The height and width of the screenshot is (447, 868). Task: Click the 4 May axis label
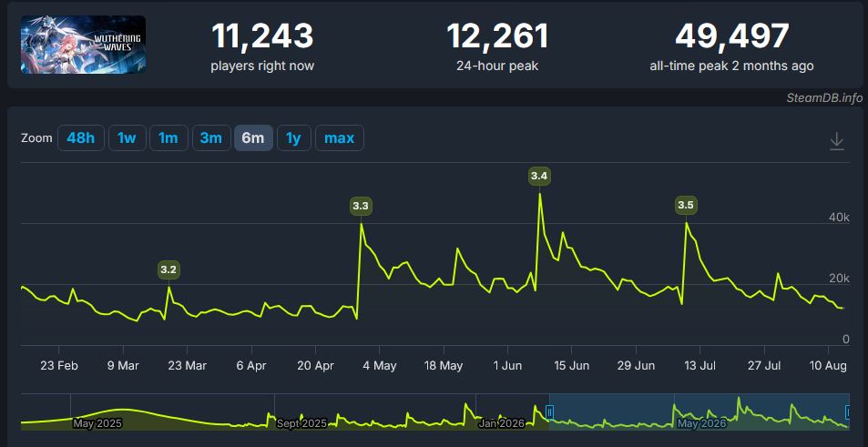(380, 366)
